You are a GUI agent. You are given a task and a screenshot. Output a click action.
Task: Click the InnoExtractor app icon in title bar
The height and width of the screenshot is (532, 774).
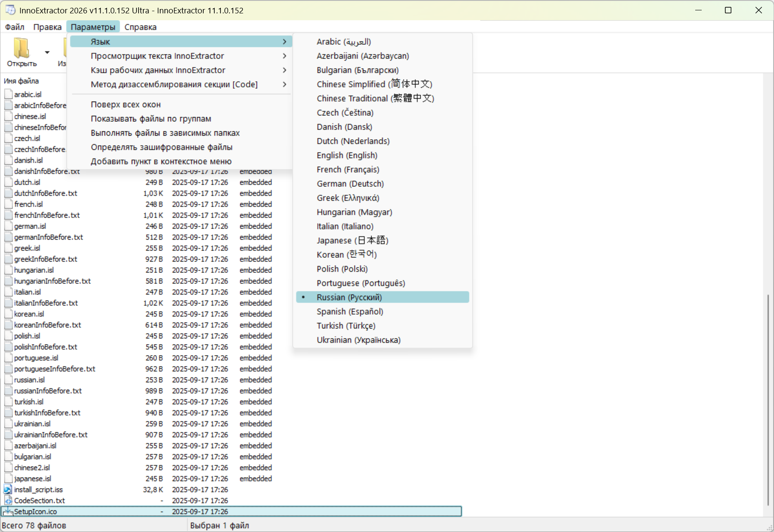[10, 10]
